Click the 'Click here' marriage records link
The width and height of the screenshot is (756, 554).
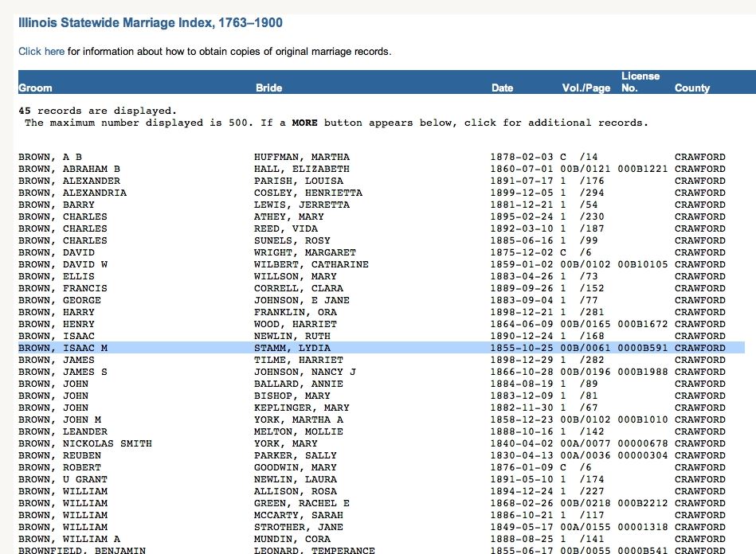pyautogui.click(x=41, y=52)
